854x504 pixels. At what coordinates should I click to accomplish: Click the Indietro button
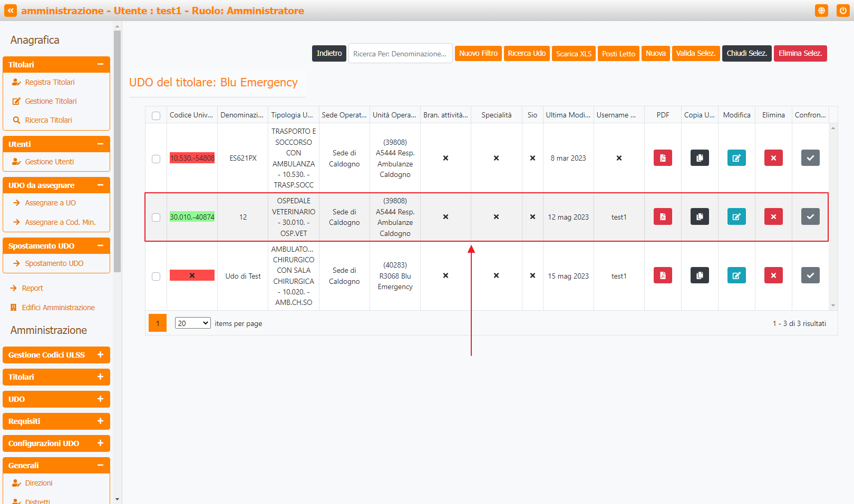click(329, 53)
